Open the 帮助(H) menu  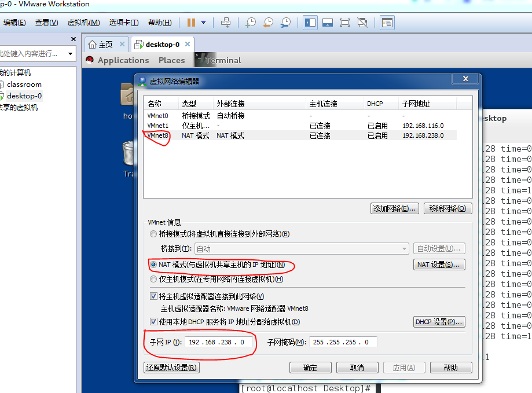160,23
